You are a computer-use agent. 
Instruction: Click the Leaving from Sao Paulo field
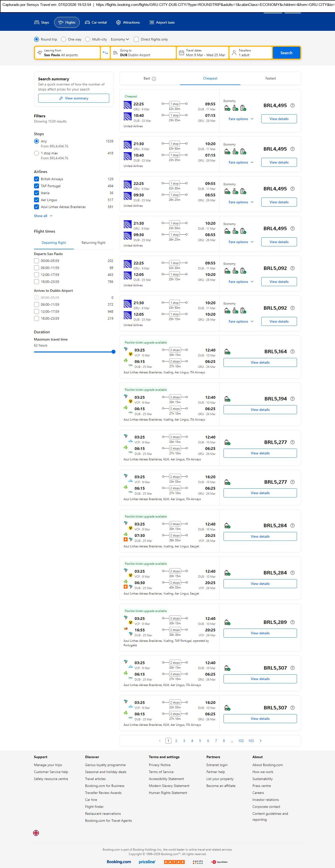(x=67, y=53)
